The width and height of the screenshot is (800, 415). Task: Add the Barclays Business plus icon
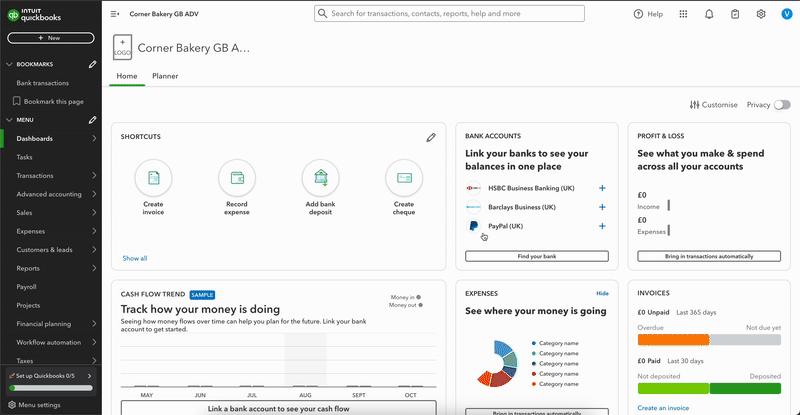[x=602, y=207]
